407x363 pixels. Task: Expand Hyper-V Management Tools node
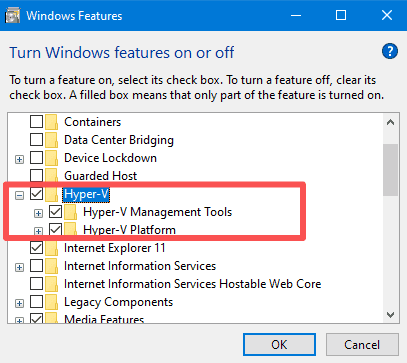pos(39,214)
